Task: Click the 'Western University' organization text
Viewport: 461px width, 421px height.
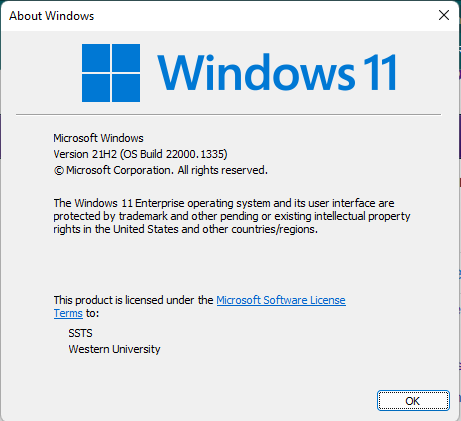Action: (x=114, y=349)
